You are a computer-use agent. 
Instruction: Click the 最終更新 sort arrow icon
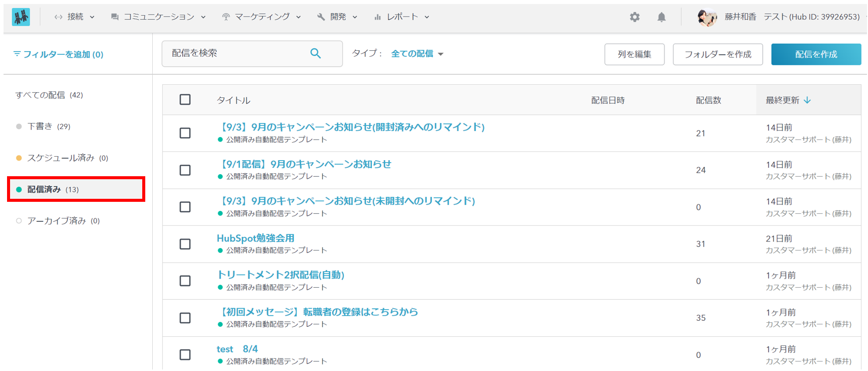point(807,100)
